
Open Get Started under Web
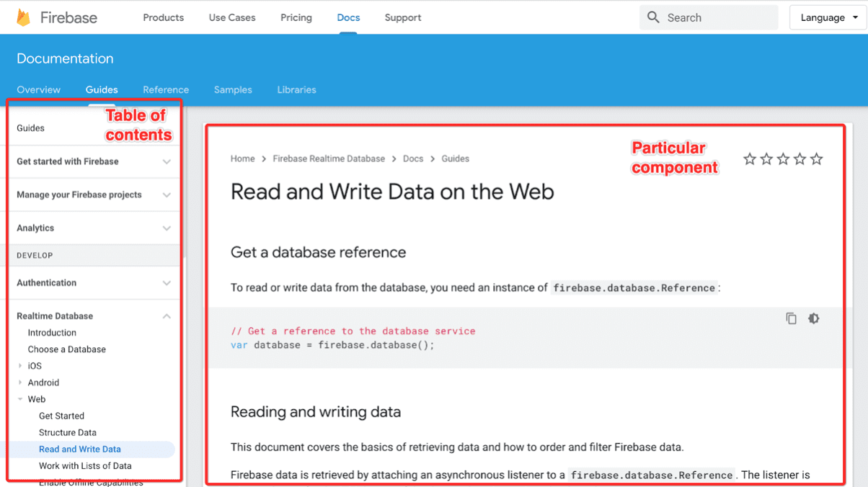coord(61,416)
